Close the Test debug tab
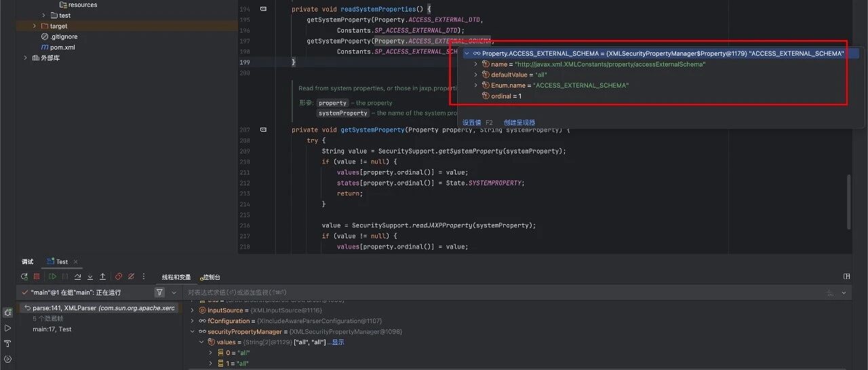 [x=75, y=261]
